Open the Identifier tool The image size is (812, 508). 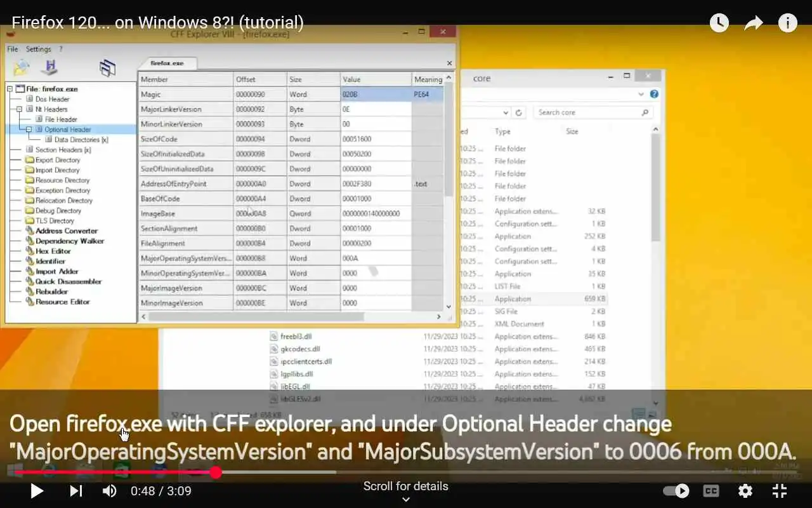50,261
